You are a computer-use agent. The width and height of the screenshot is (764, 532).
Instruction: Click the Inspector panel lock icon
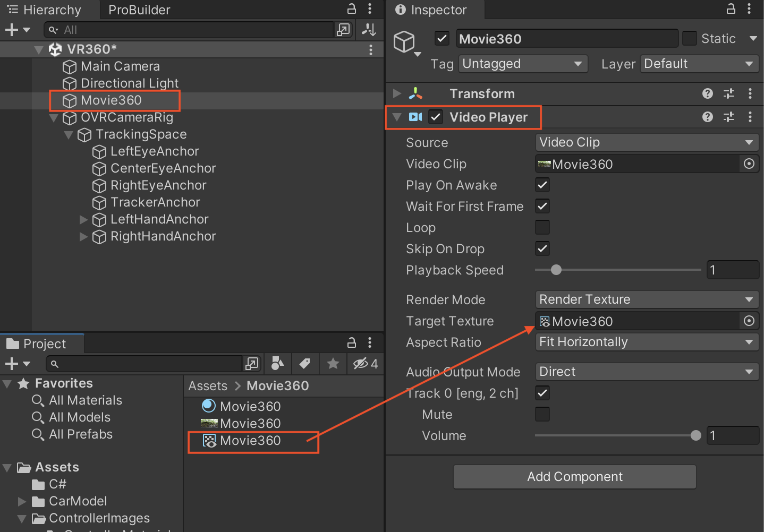click(x=731, y=9)
